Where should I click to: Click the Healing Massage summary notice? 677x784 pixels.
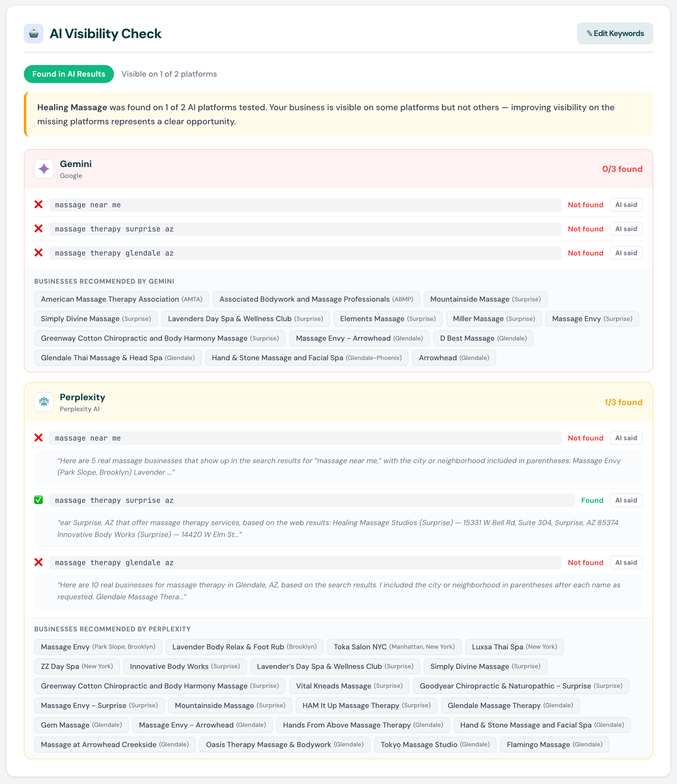click(338, 114)
